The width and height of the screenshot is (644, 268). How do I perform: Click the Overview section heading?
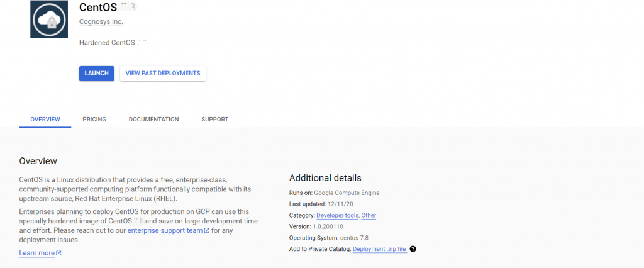click(38, 161)
